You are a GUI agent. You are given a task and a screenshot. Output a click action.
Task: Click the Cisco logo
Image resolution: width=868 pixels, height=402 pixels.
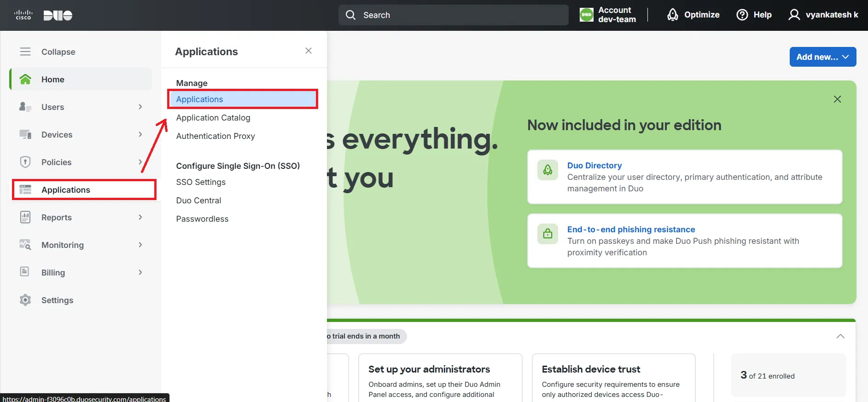(23, 15)
